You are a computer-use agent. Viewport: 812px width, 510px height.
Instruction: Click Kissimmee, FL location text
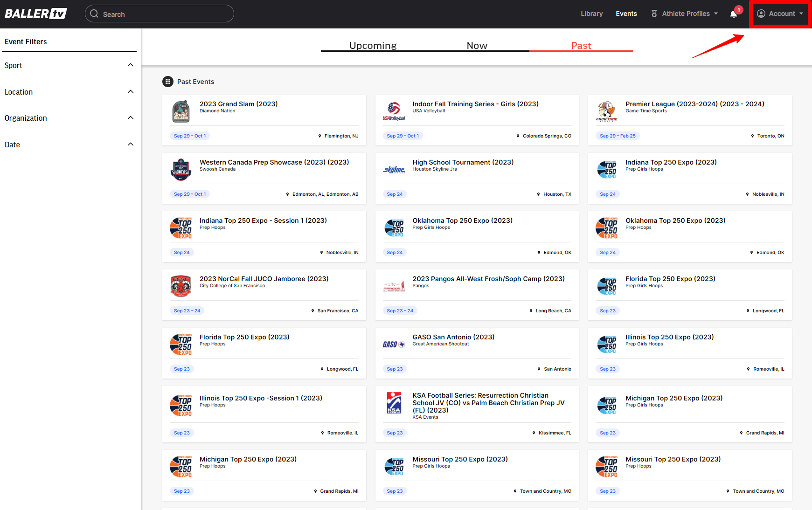coord(555,433)
